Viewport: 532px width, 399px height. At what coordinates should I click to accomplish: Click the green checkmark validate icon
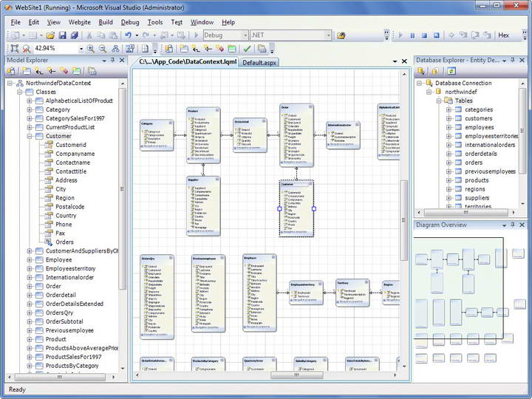[x=247, y=49]
